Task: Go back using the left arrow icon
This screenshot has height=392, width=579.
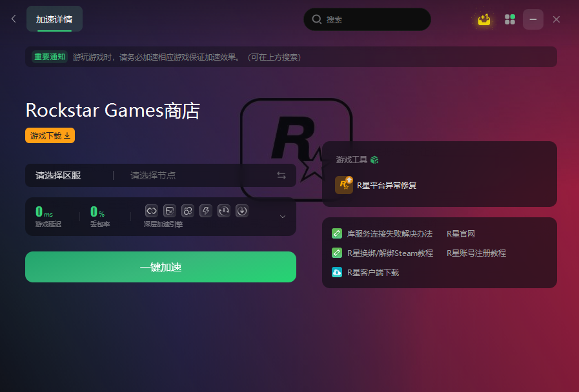Action: click(14, 19)
